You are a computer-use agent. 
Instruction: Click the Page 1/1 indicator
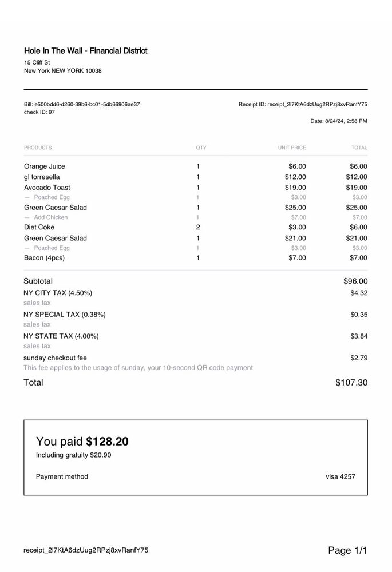pos(347,550)
